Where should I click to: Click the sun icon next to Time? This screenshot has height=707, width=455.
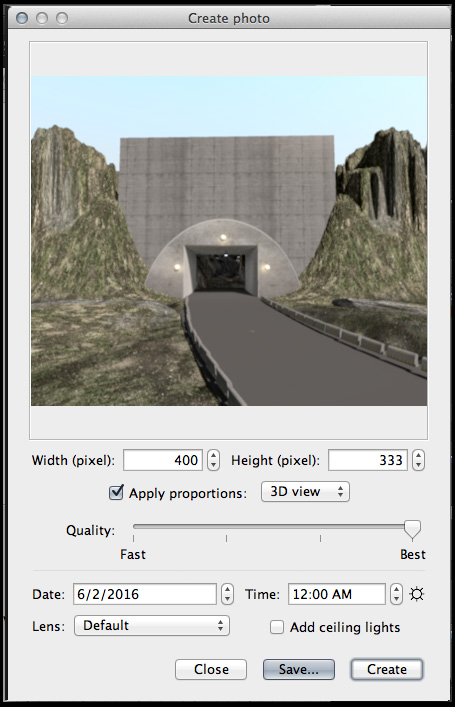coord(417,594)
